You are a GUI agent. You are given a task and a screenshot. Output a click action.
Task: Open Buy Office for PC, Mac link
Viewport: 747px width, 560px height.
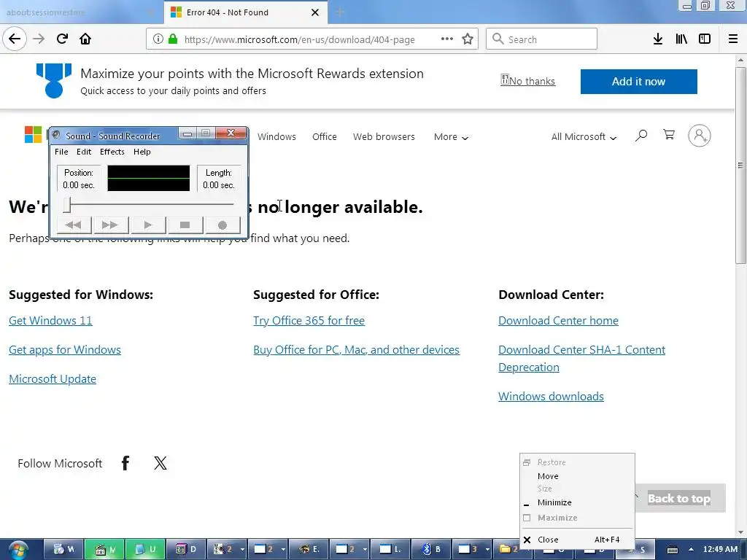(356, 349)
